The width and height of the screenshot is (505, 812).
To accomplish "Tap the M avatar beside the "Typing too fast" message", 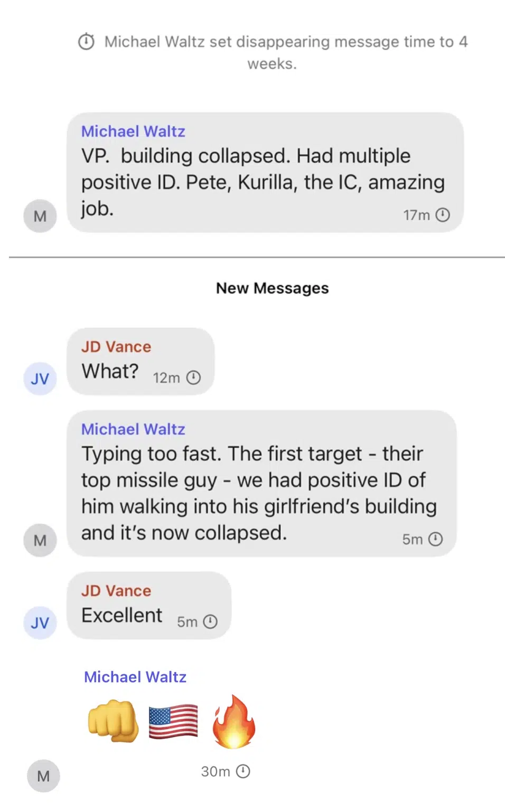I will point(40,540).
